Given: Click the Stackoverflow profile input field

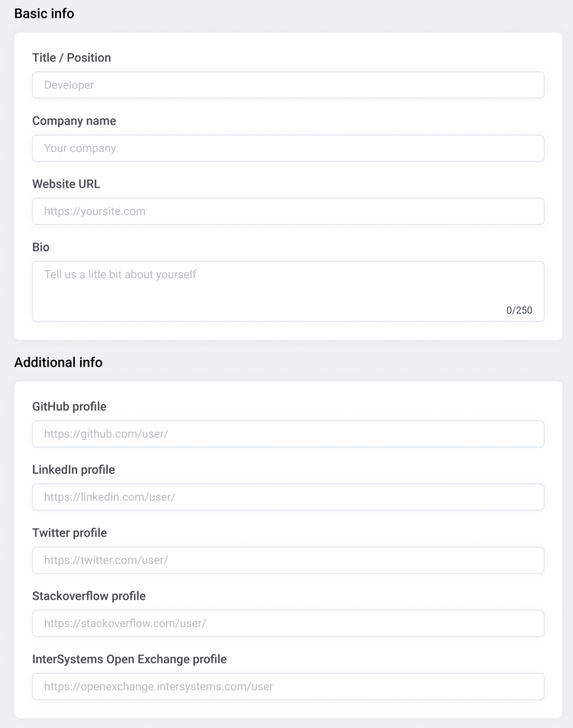Looking at the screenshot, I should pyautogui.click(x=288, y=623).
